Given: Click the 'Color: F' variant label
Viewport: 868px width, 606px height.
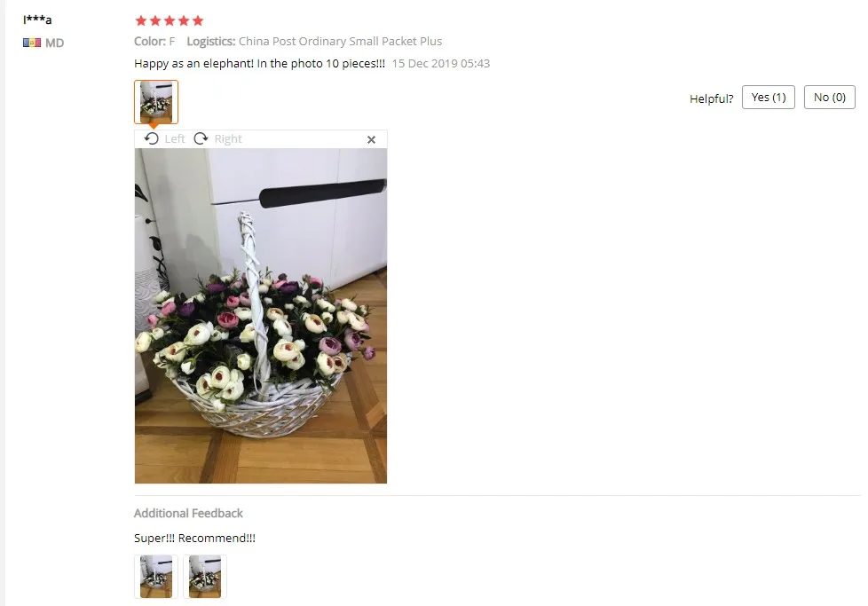Looking at the screenshot, I should coord(154,42).
